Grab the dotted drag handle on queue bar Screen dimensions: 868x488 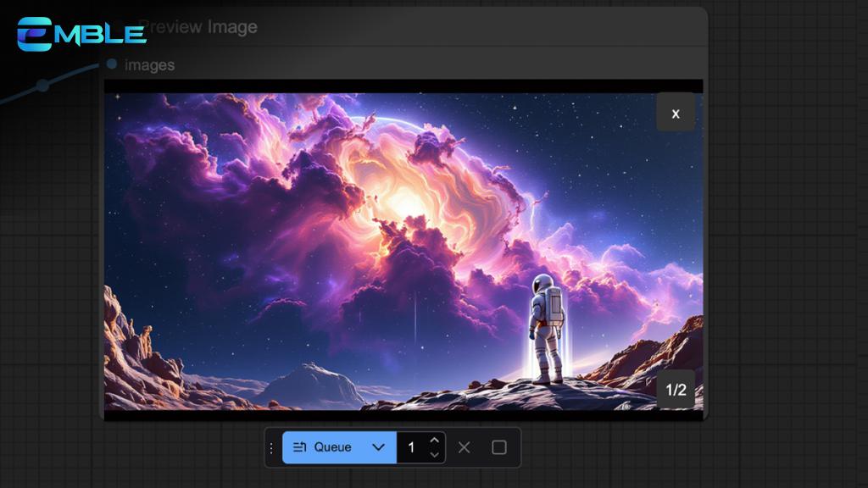tap(271, 447)
